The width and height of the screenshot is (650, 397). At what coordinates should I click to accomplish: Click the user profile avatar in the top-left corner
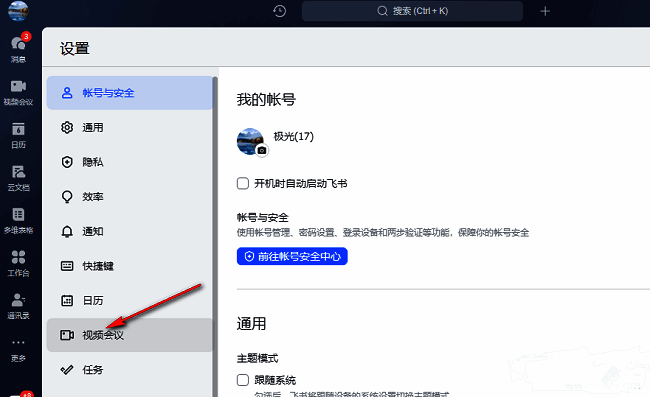(18, 11)
